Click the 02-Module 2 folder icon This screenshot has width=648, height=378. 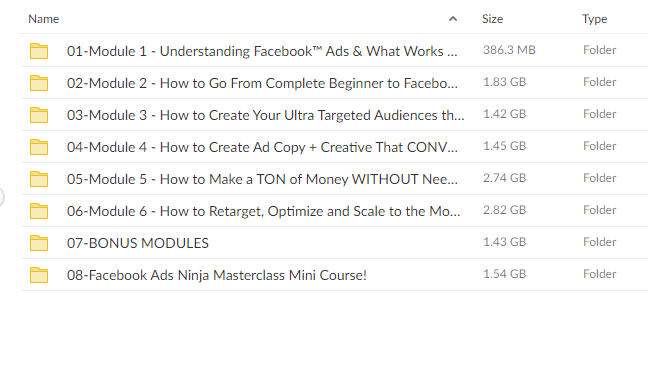pyautogui.click(x=39, y=83)
